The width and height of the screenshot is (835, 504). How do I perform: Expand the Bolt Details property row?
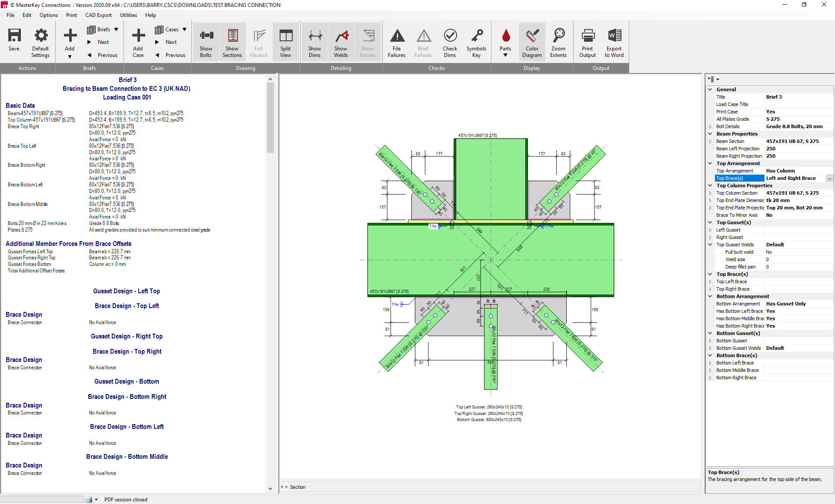pyautogui.click(x=710, y=126)
